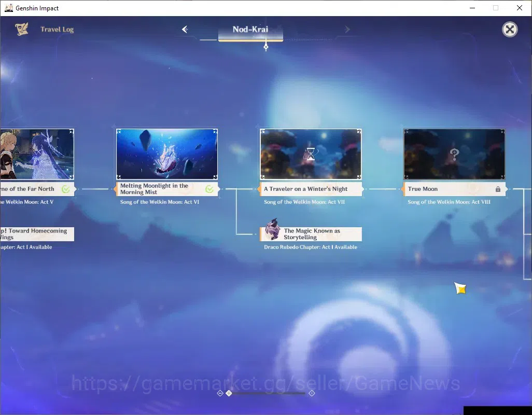Click the Genshin Impact window title icon
This screenshot has width=532, height=415.
pyautogui.click(x=8, y=8)
